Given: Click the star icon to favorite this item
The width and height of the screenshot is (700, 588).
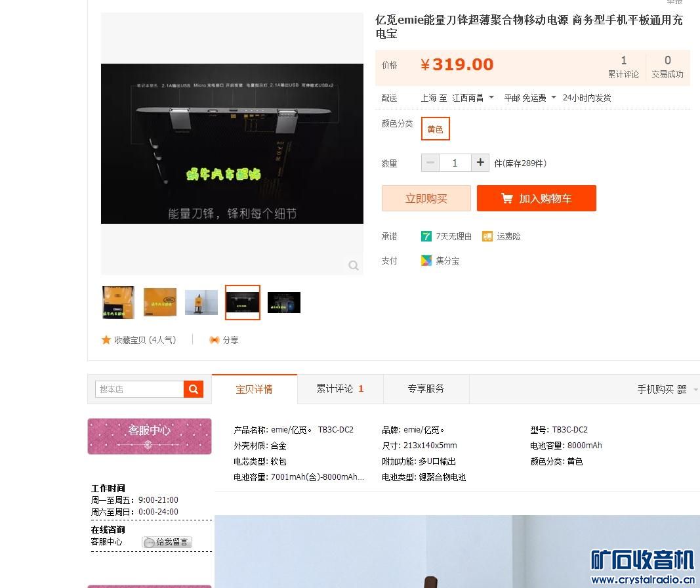Looking at the screenshot, I should click(106, 339).
